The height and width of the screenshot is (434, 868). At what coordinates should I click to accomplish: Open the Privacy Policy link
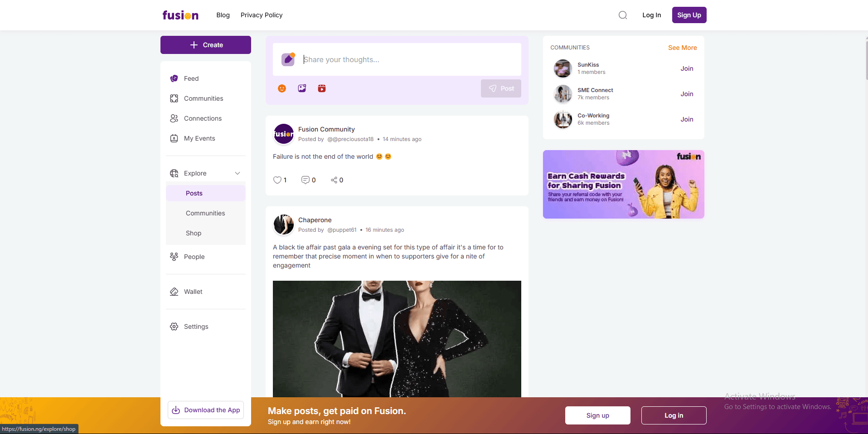pos(262,15)
